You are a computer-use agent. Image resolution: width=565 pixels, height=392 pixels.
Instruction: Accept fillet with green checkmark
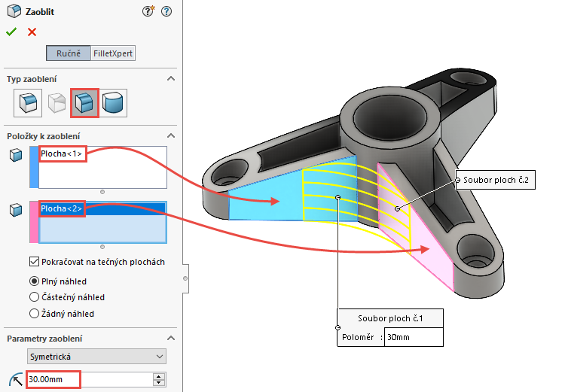click(x=11, y=32)
